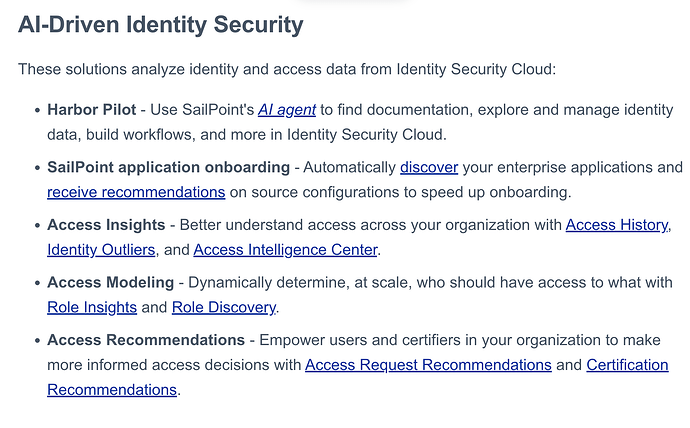Open the AI agent link

[287, 110]
